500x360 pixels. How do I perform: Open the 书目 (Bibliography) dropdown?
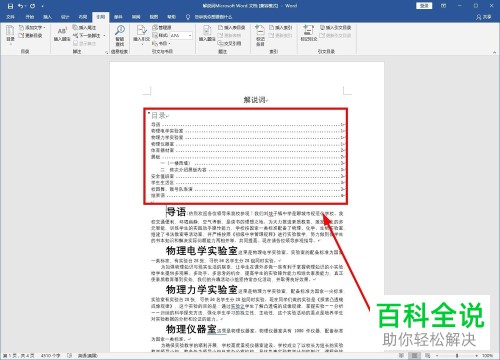point(161,43)
